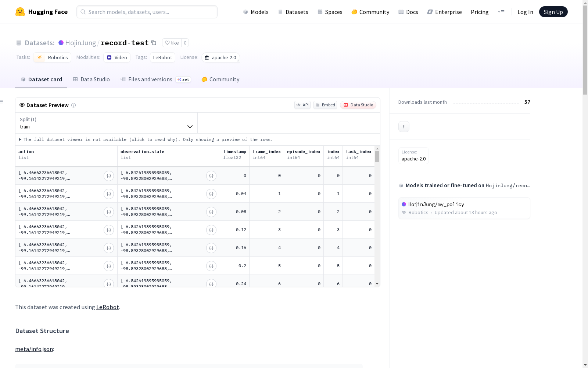Click the HojinJung user avatar
The height and width of the screenshot is (368, 588).
click(61, 43)
